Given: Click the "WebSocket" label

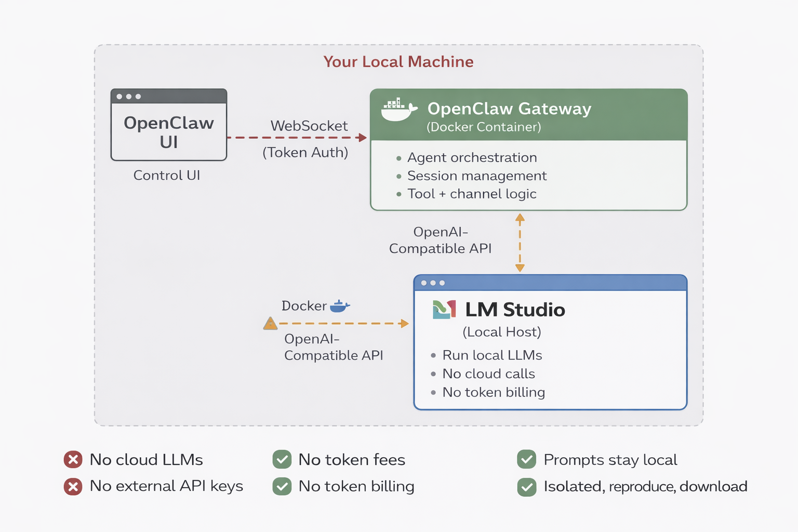Looking at the screenshot, I should [x=309, y=126].
